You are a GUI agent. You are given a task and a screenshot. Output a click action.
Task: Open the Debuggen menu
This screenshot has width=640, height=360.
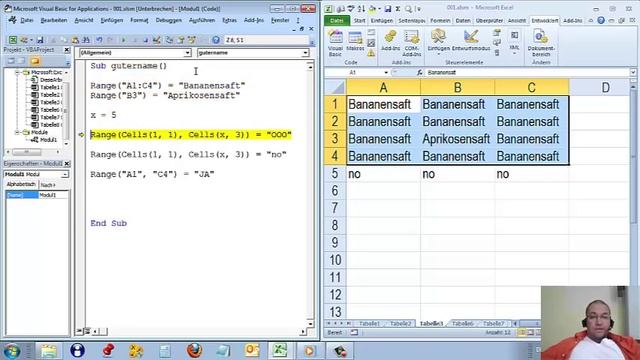169,20
